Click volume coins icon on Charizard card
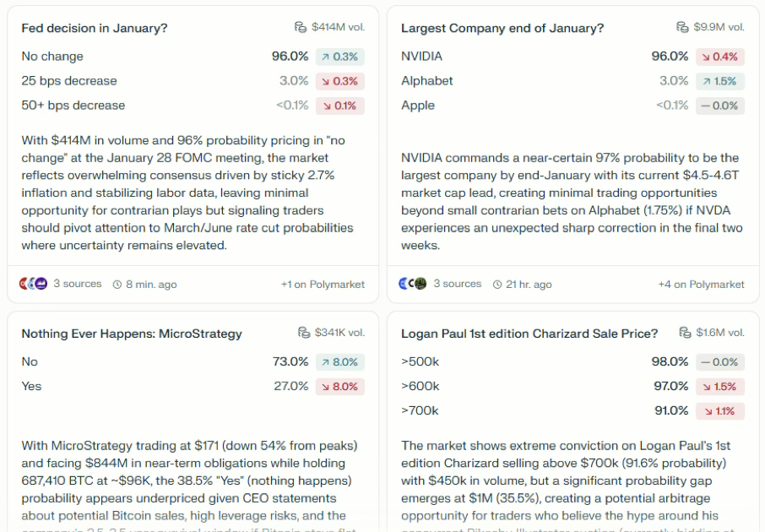The image size is (765, 532). [x=685, y=333]
